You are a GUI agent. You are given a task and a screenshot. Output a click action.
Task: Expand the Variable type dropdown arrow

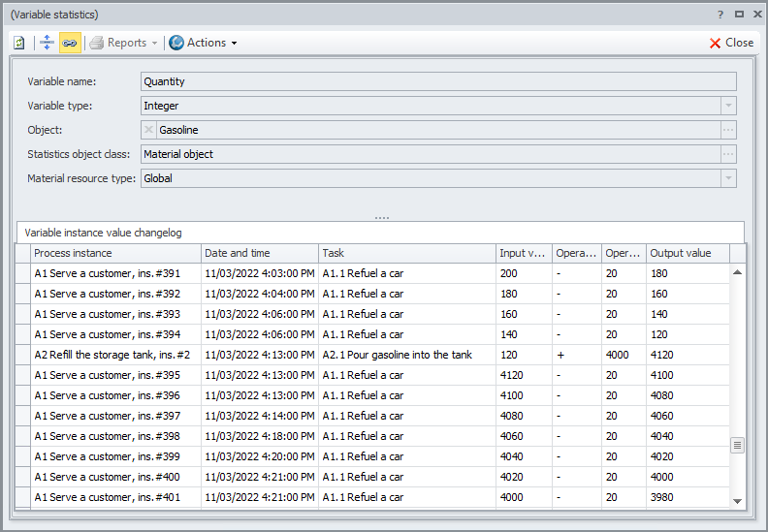click(x=728, y=106)
